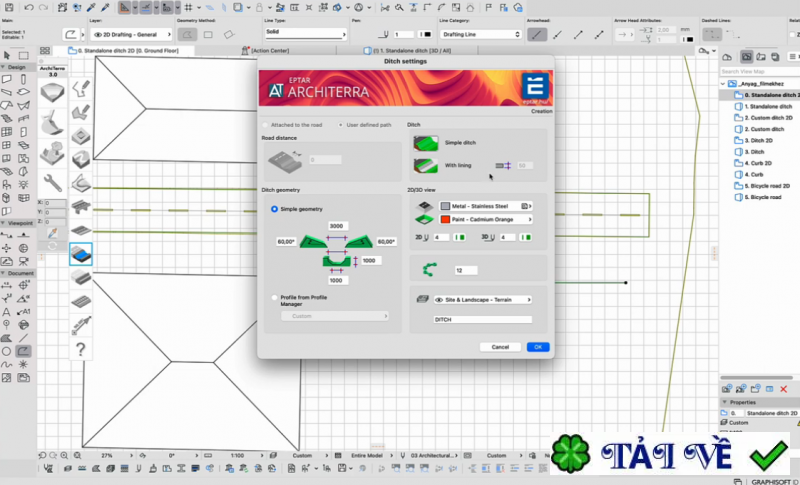Click the segment count field showing 12
800x485 pixels.
pos(466,270)
